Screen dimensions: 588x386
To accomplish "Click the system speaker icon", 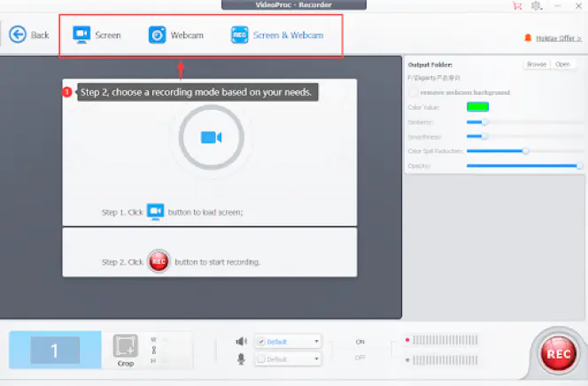I will 241,342.
